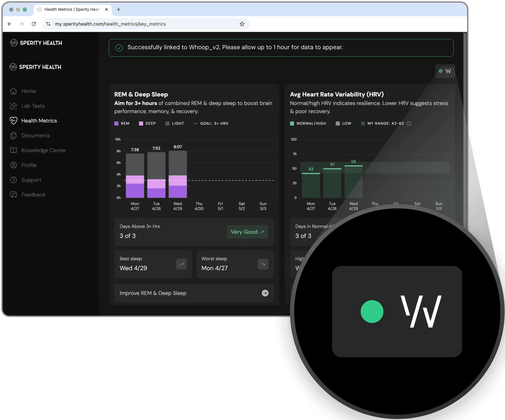The width and height of the screenshot is (505, 420).
Task: Open Profile page
Action: click(x=29, y=165)
